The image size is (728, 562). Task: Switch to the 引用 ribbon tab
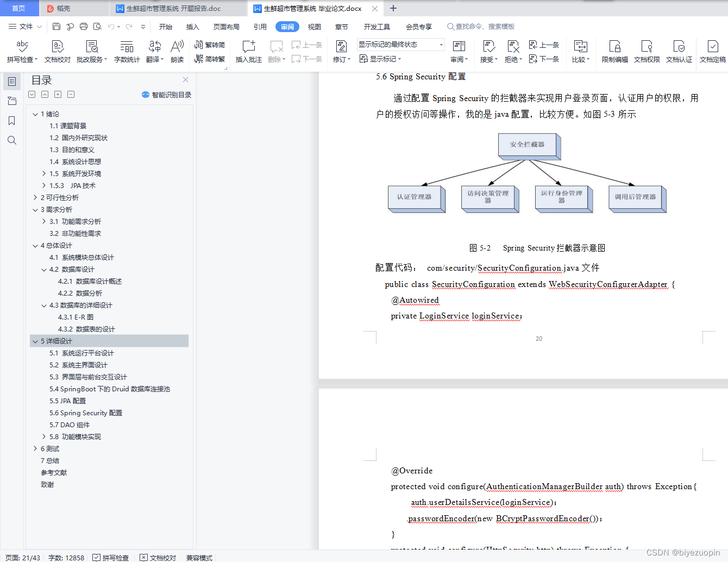(260, 27)
